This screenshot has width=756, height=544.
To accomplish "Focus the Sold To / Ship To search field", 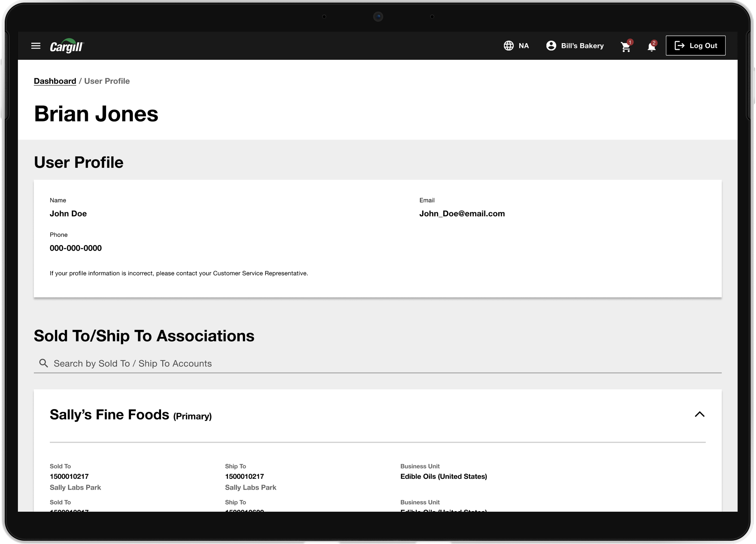I will click(378, 363).
